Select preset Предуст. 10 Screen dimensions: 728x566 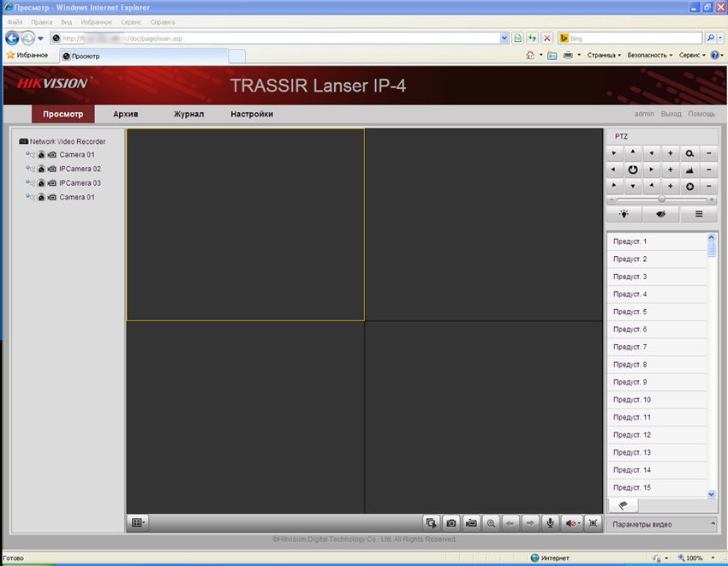(x=657, y=400)
